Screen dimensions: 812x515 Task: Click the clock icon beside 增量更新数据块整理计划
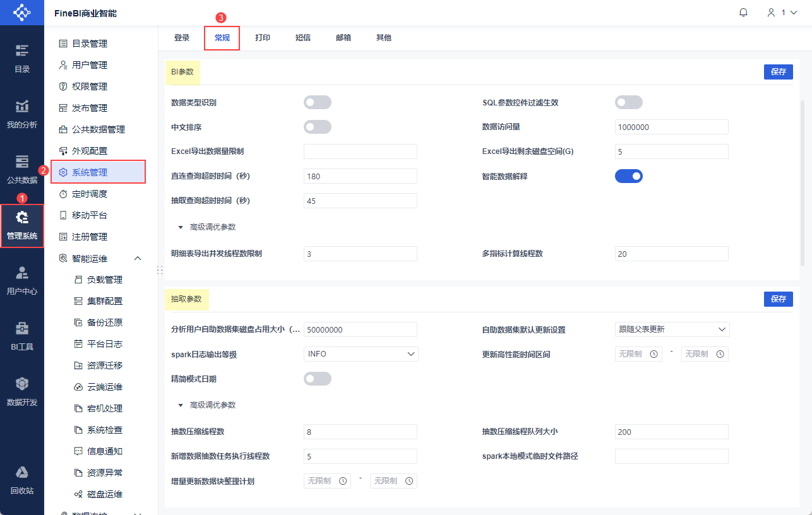(x=344, y=480)
